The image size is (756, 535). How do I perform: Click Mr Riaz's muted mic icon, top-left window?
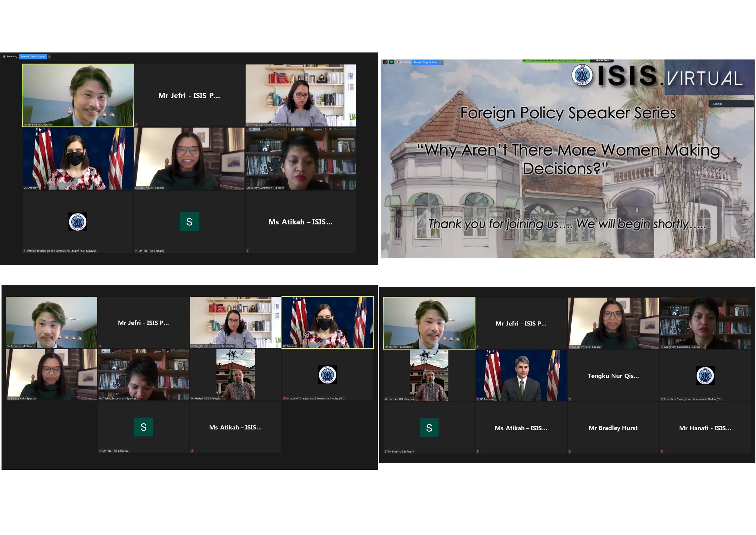[136, 251]
